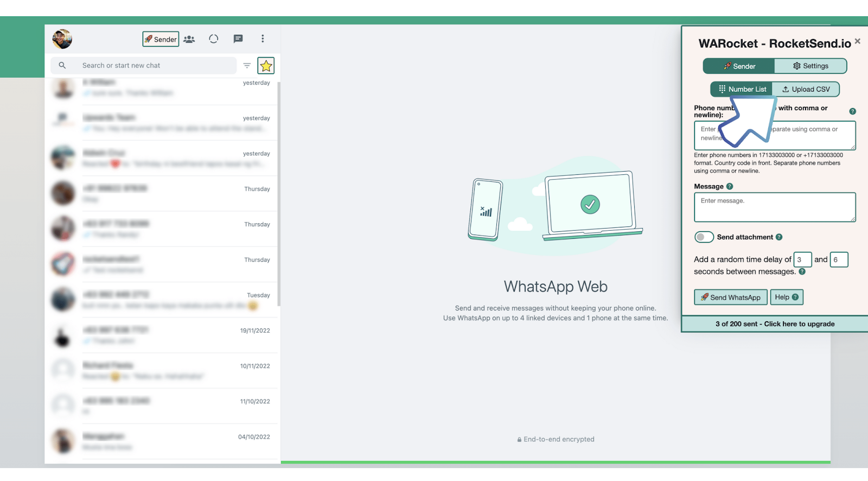Select the Number List tab
The height and width of the screenshot is (481, 868).
tap(742, 89)
